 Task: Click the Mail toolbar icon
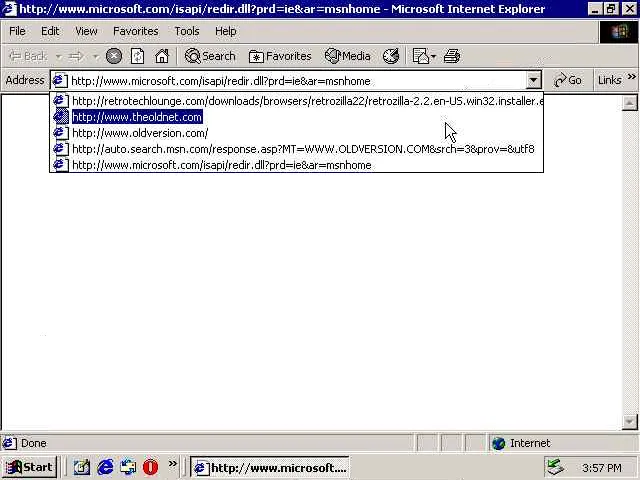[x=420, y=56]
